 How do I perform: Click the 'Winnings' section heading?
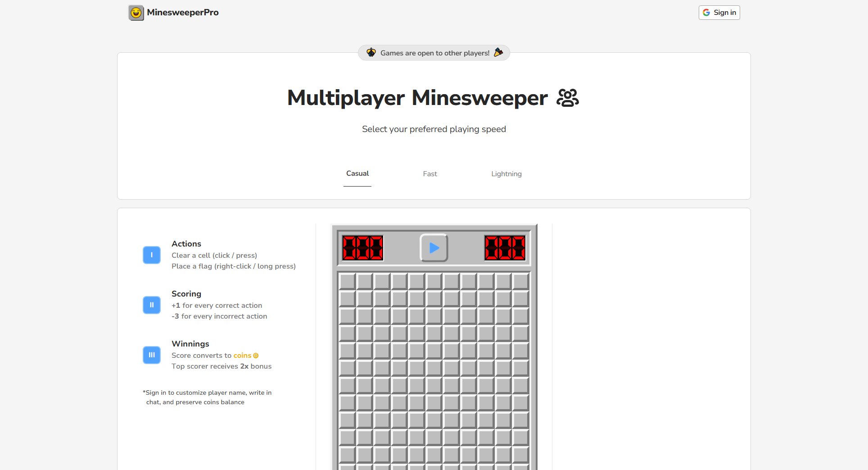[190, 344]
